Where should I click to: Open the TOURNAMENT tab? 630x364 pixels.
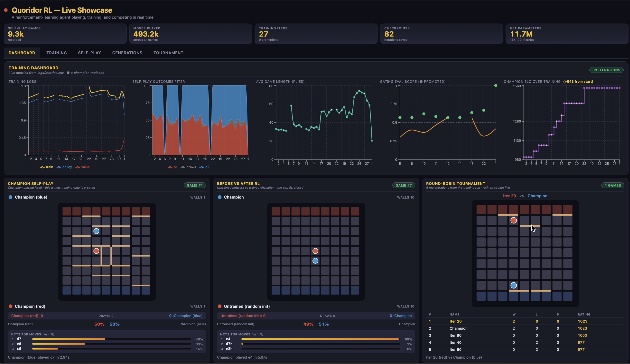point(168,53)
